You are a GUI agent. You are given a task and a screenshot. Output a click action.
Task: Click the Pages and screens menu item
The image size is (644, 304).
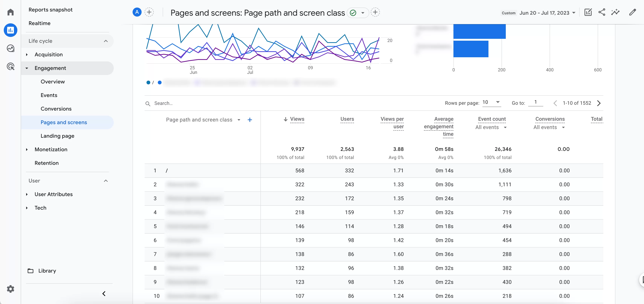(x=64, y=122)
